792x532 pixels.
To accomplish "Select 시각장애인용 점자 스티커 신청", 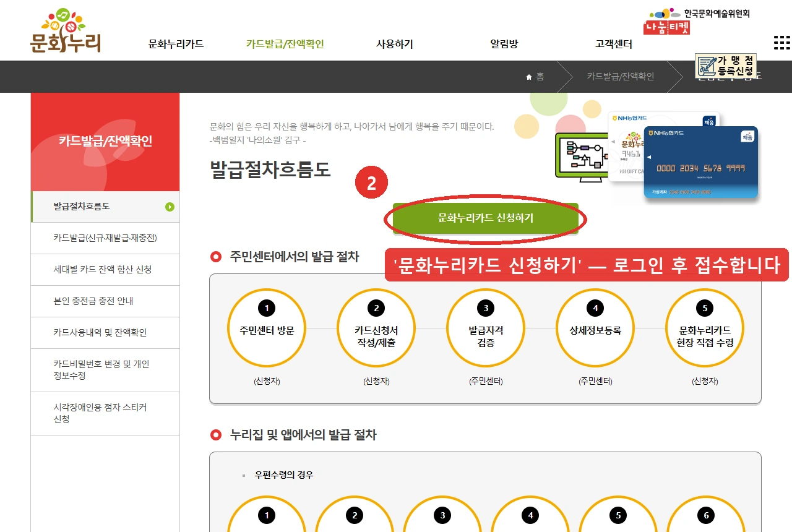I will (x=105, y=413).
